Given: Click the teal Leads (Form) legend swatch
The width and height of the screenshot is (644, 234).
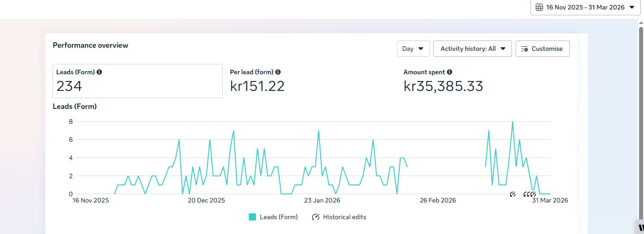Looking at the screenshot, I should coord(252,217).
